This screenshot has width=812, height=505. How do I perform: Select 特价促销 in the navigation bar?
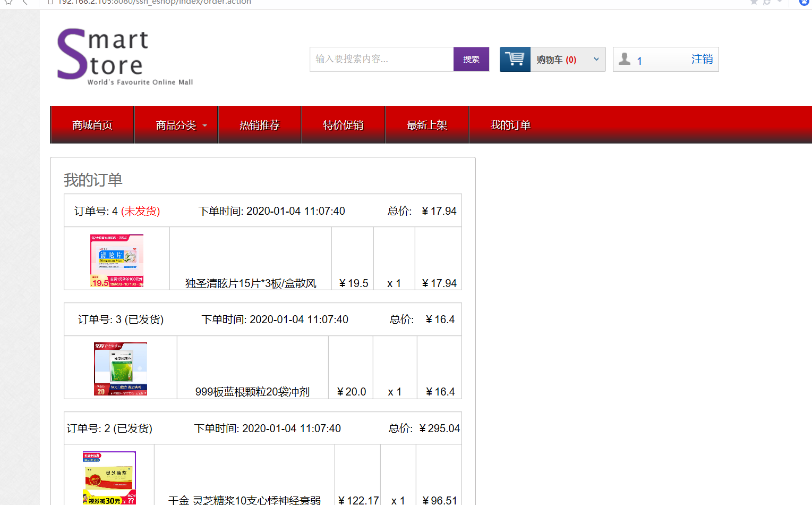coord(343,125)
